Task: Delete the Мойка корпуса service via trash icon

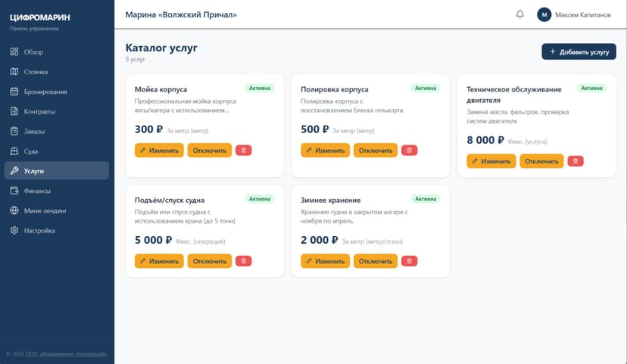Action: click(243, 151)
